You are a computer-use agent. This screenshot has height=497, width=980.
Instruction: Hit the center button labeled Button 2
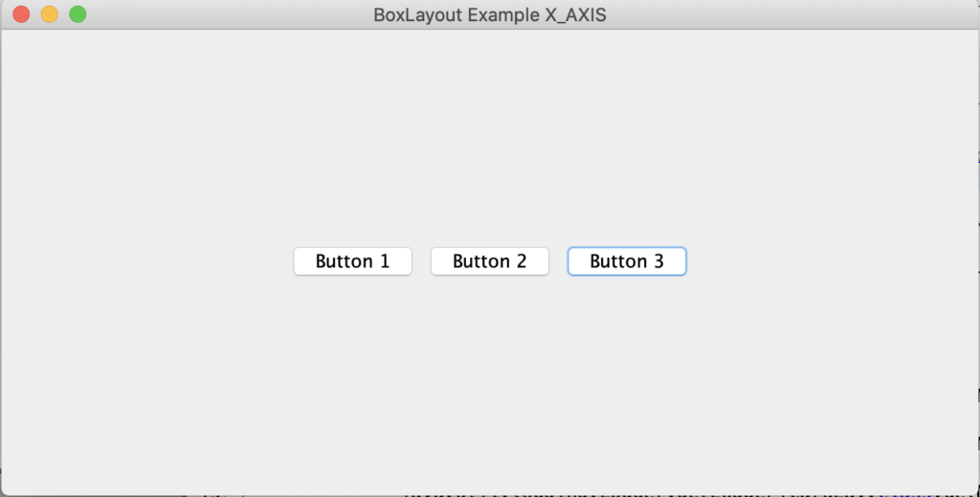(489, 261)
